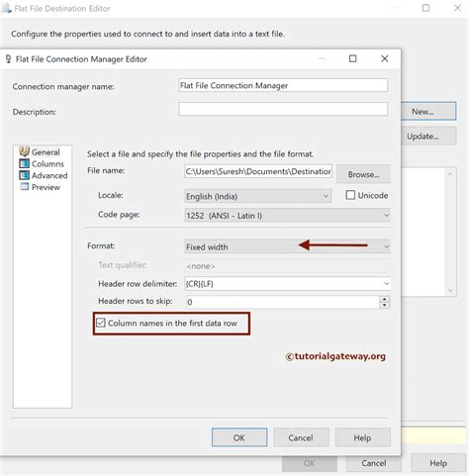Screen dimensions: 469x476
Task: Click the Connection manager name field
Action: (x=283, y=85)
